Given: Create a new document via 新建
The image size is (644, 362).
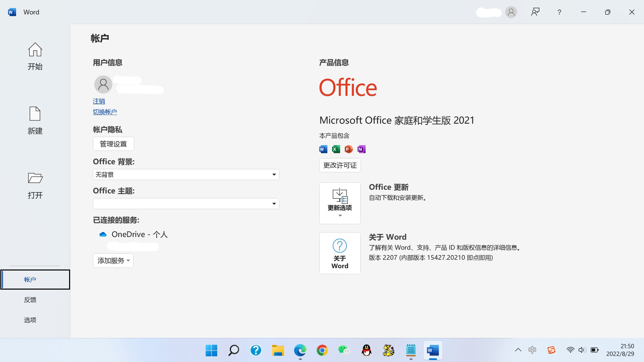Looking at the screenshot, I should point(35,121).
